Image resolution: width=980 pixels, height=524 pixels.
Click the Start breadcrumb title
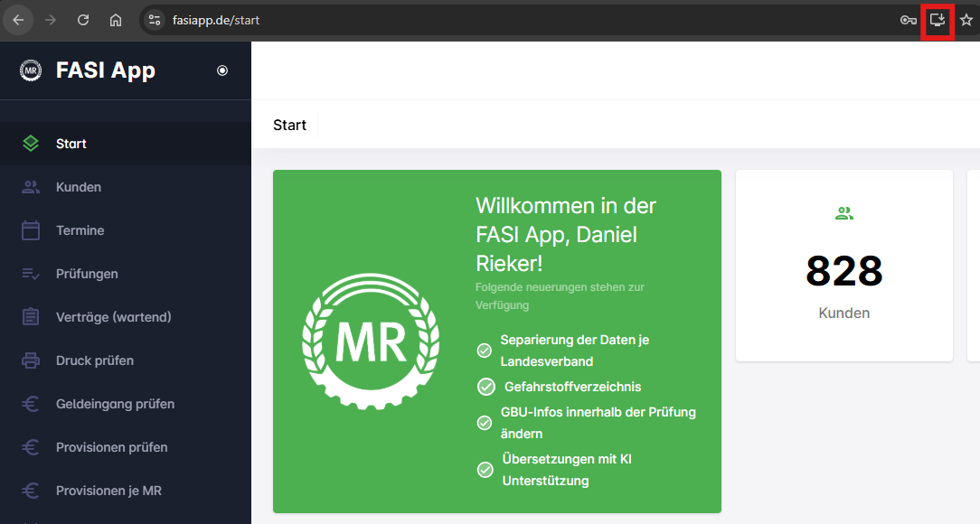point(289,125)
